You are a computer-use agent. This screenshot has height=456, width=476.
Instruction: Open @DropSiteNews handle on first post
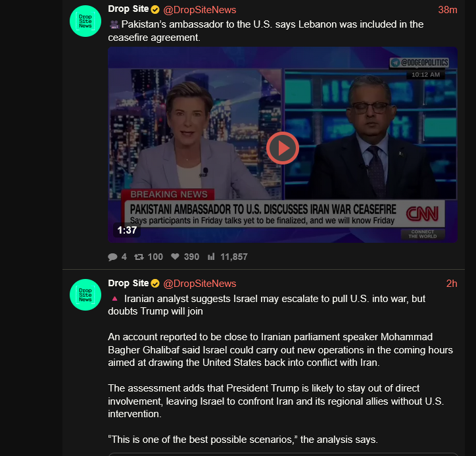click(x=200, y=10)
